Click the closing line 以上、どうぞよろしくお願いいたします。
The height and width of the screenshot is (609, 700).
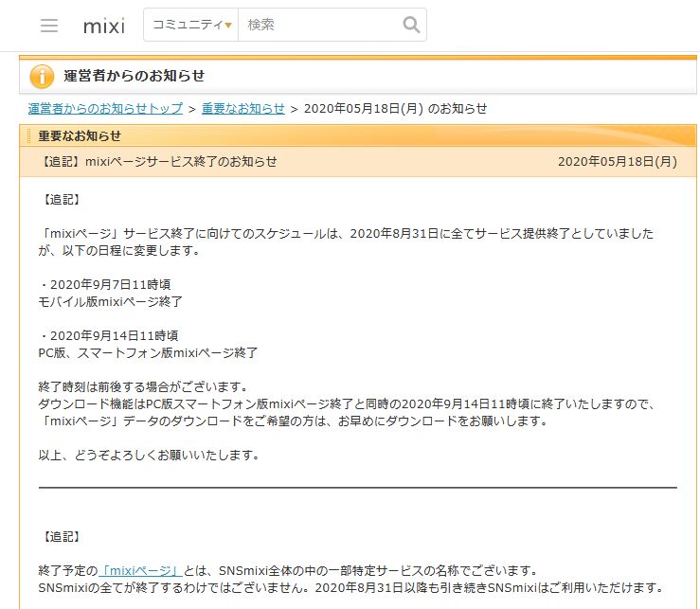coord(149,455)
